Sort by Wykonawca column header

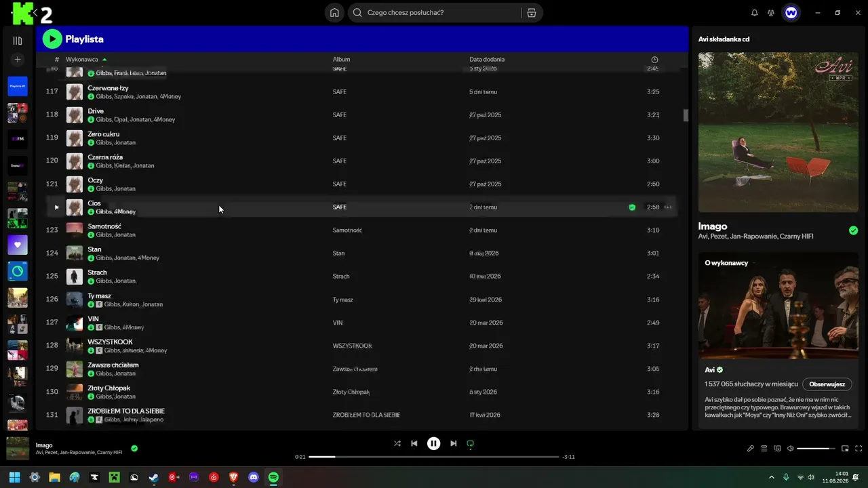(x=82, y=60)
